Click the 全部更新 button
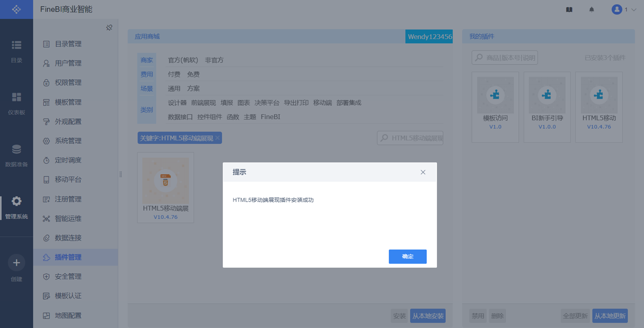The image size is (644, 328). tap(575, 316)
